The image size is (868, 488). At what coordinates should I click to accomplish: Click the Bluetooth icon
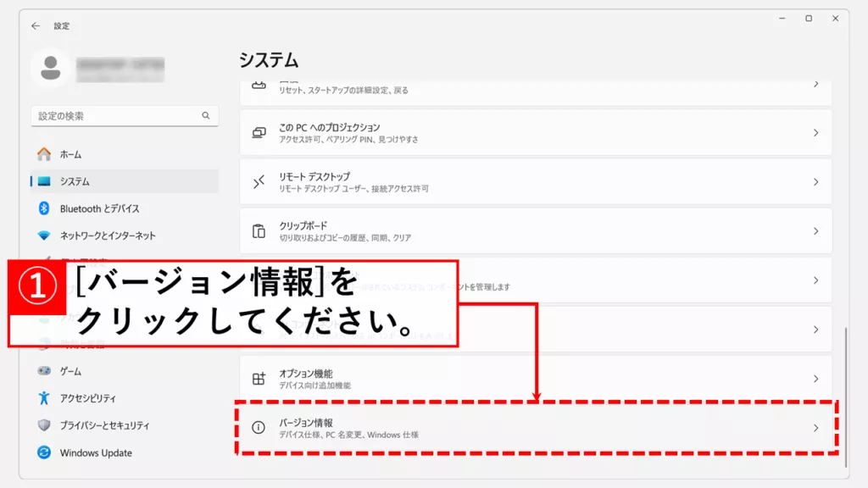[x=44, y=208]
